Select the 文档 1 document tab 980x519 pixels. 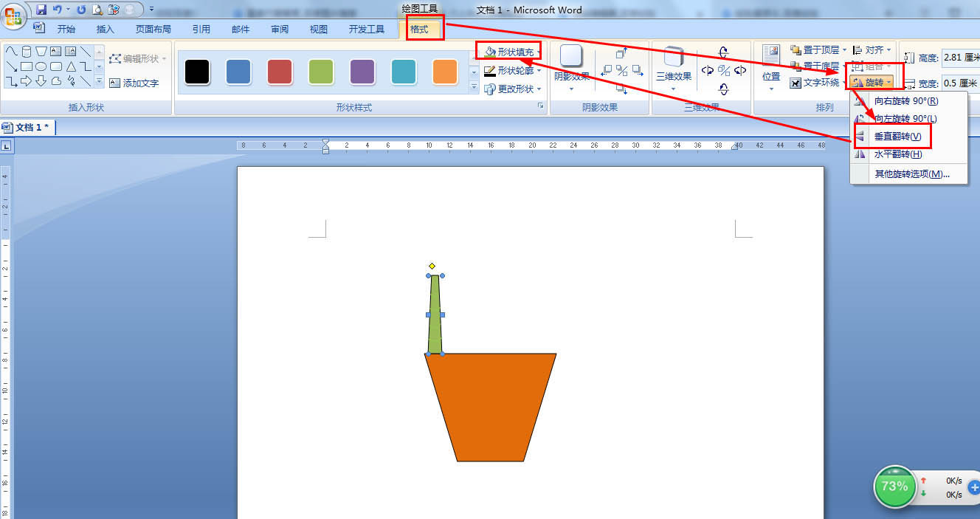[27, 127]
